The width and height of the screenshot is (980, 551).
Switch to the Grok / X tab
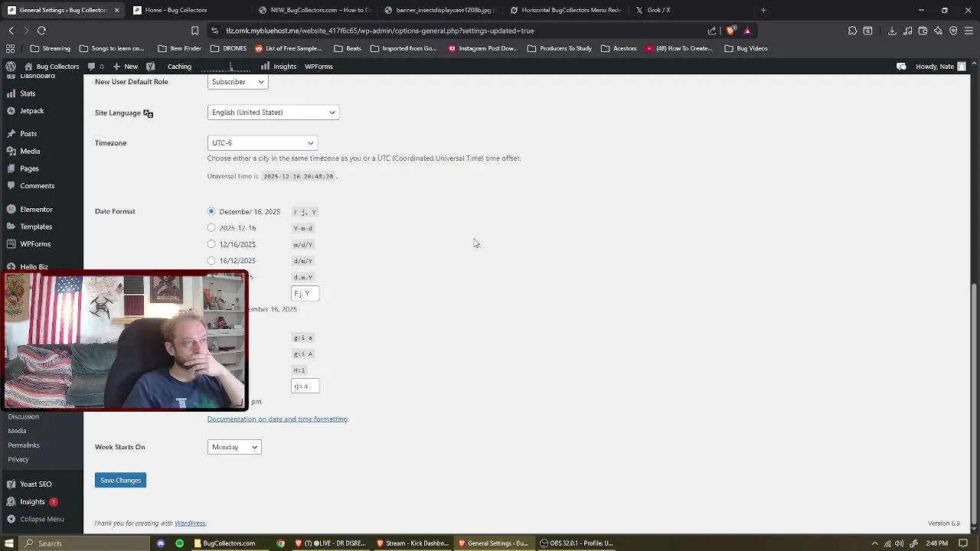coord(658,10)
